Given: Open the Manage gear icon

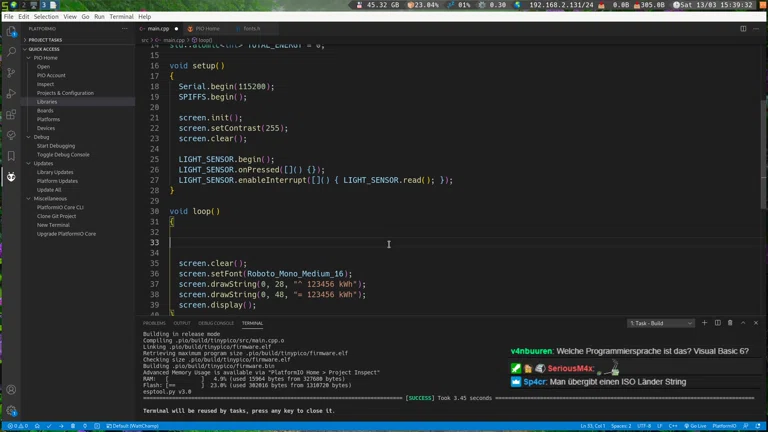Looking at the screenshot, I should tap(11, 410).
